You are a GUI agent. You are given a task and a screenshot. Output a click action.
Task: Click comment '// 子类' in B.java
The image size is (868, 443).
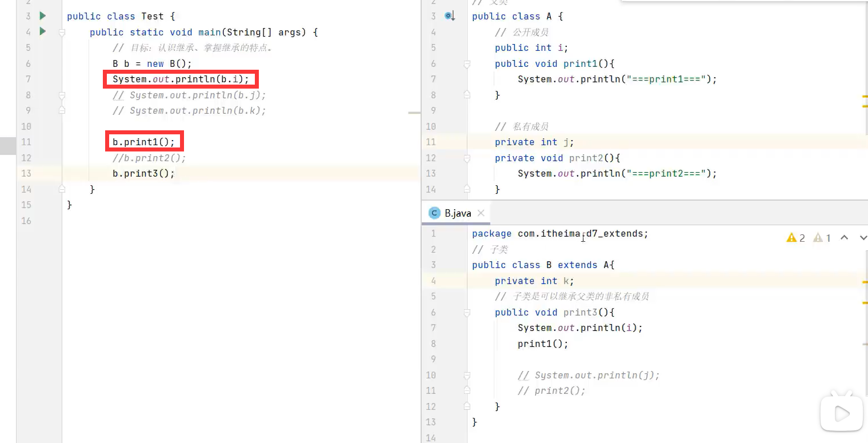point(490,249)
